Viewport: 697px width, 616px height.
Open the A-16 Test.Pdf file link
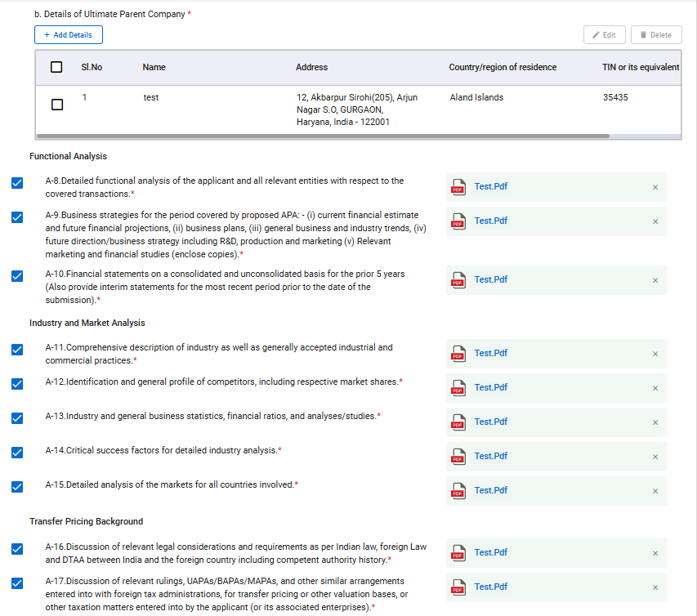(490, 552)
